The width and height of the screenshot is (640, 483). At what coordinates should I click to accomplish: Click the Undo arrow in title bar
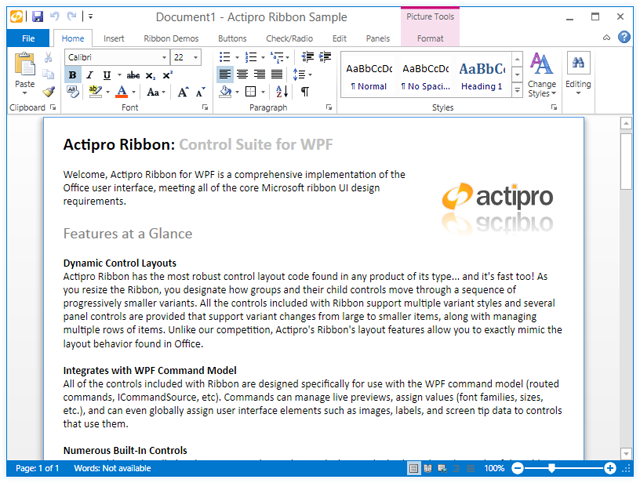pyautogui.click(x=54, y=16)
